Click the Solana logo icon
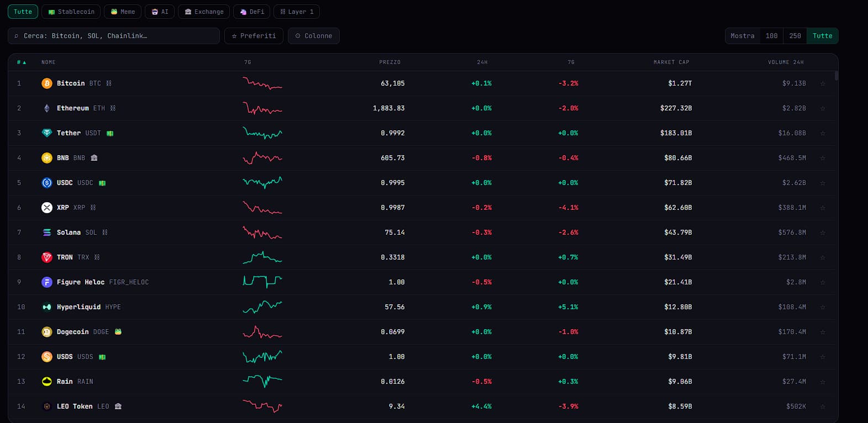 tap(47, 232)
